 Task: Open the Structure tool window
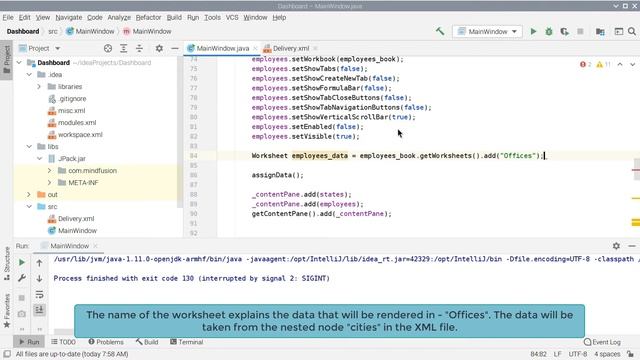7,263
